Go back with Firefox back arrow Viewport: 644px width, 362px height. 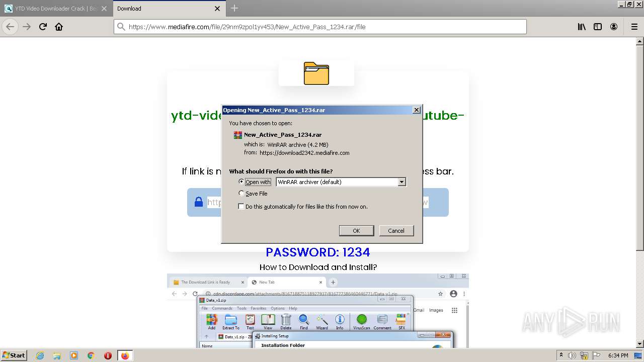point(10,27)
